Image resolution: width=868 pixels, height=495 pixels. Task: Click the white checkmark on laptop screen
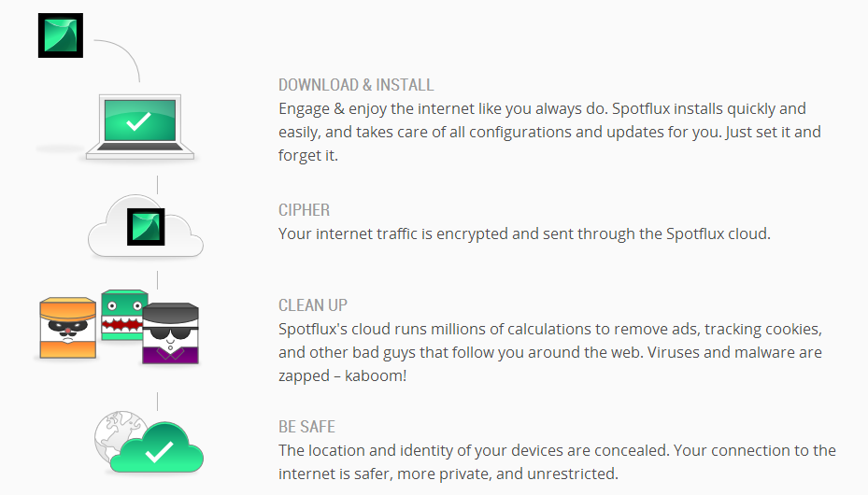click(x=138, y=121)
